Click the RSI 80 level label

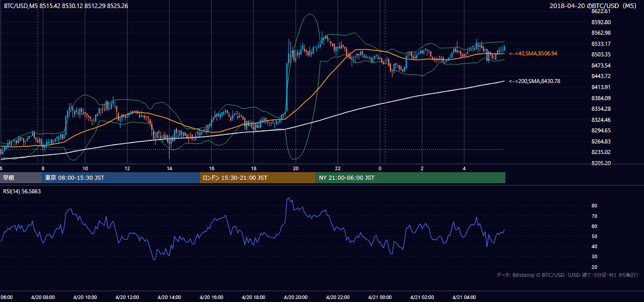click(594, 206)
